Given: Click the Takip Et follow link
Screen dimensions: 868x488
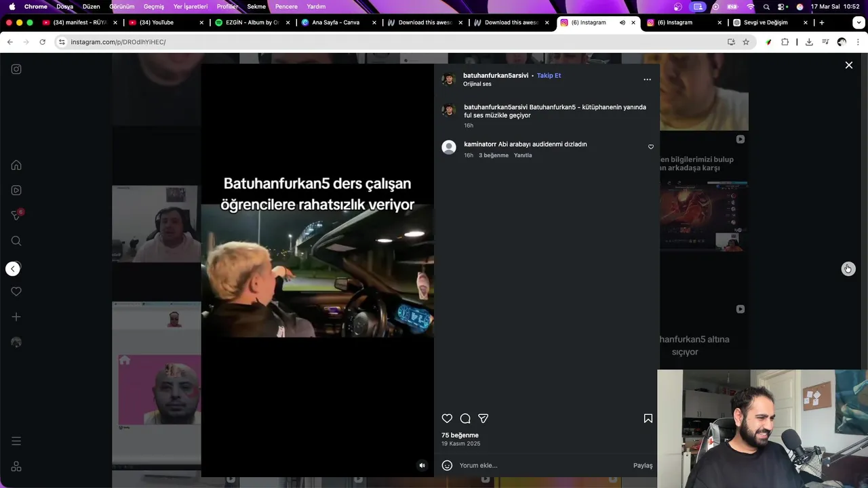Looking at the screenshot, I should coord(549,75).
